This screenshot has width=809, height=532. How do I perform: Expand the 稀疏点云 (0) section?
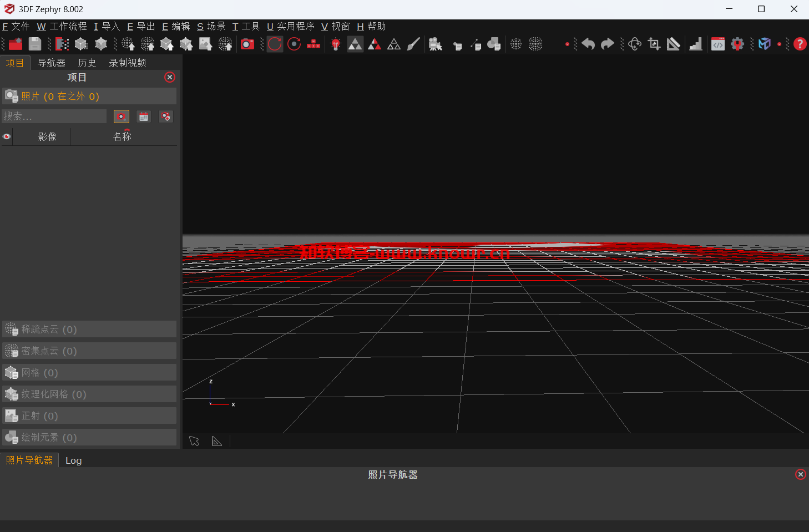point(89,329)
